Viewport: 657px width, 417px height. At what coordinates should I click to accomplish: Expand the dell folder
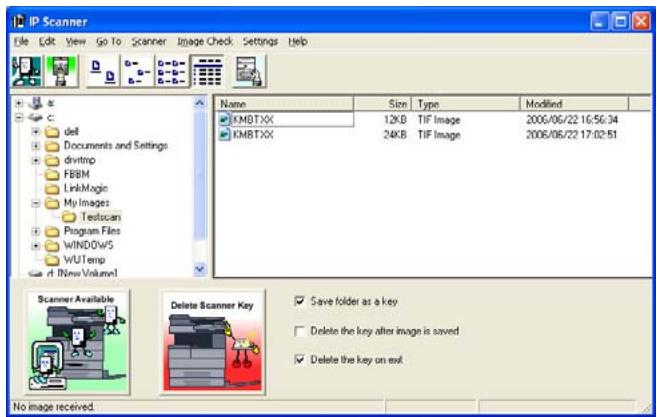[36, 132]
